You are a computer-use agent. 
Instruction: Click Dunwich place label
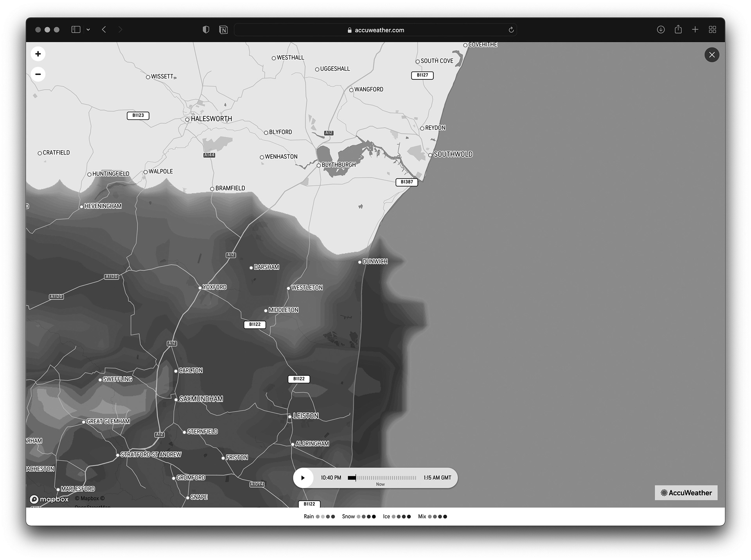point(375,262)
